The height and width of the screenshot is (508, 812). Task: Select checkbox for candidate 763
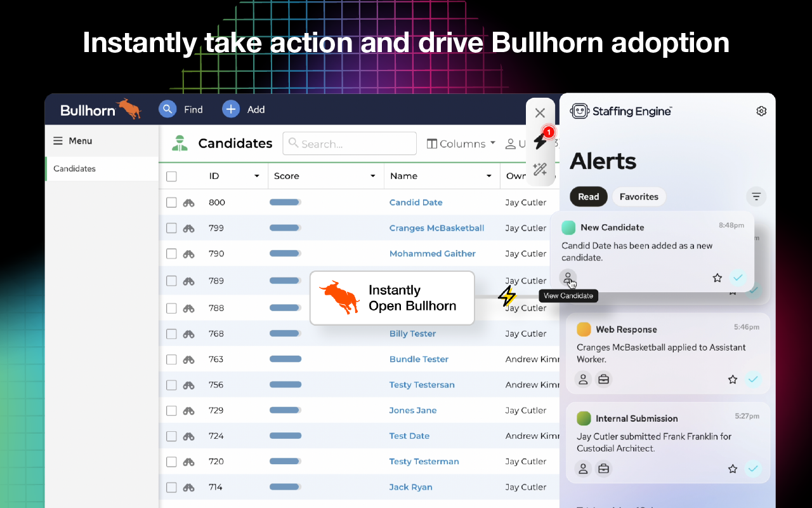pos(171,359)
